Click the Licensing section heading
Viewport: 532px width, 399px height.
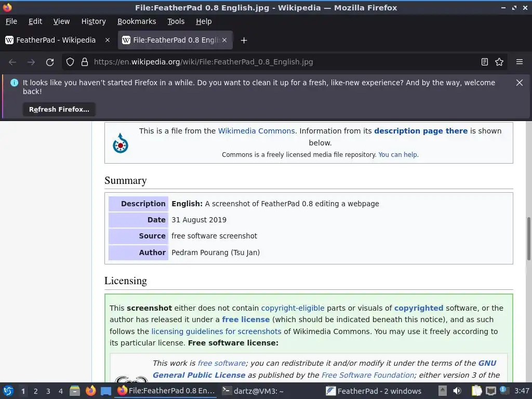(126, 281)
